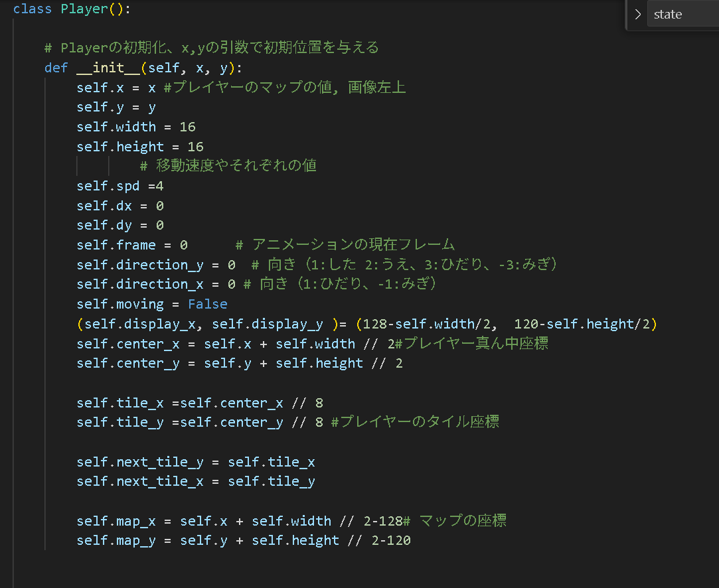Click the self.dy = 0 assignment
719x588 pixels.
tap(120, 225)
